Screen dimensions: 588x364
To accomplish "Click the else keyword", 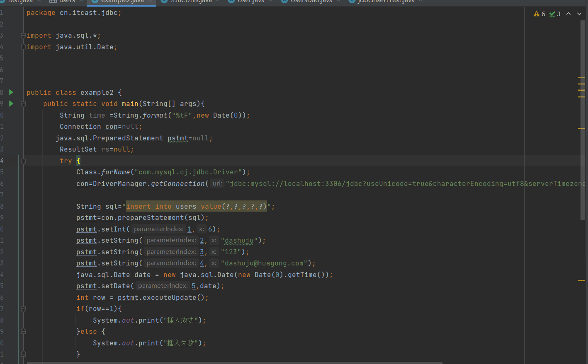I will click(x=88, y=332).
